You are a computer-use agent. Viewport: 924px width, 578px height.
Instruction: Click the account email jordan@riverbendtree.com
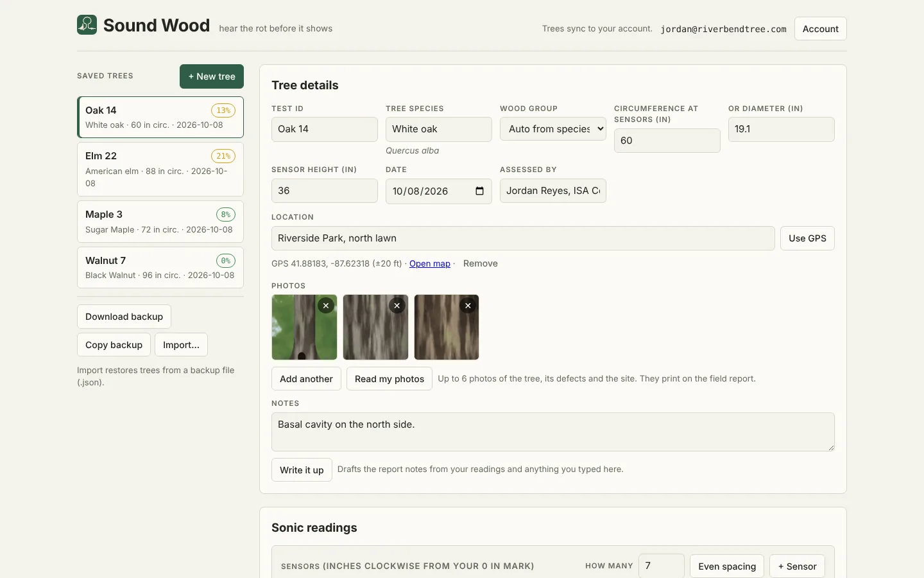point(723,29)
